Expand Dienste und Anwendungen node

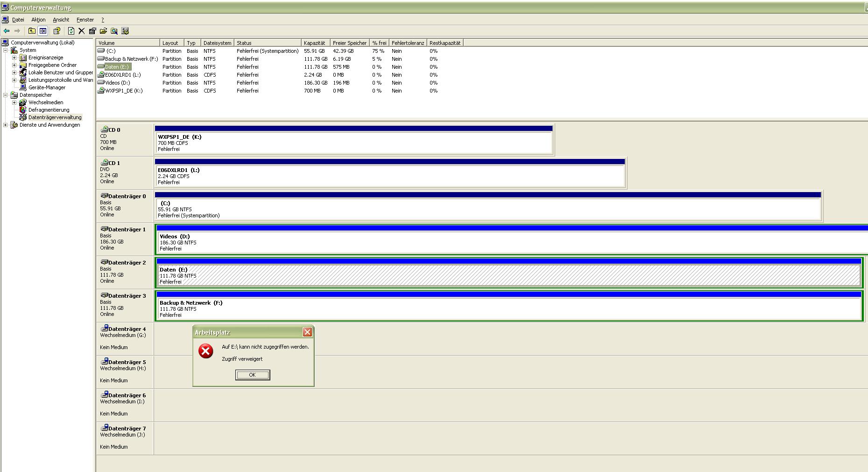[x=6, y=125]
